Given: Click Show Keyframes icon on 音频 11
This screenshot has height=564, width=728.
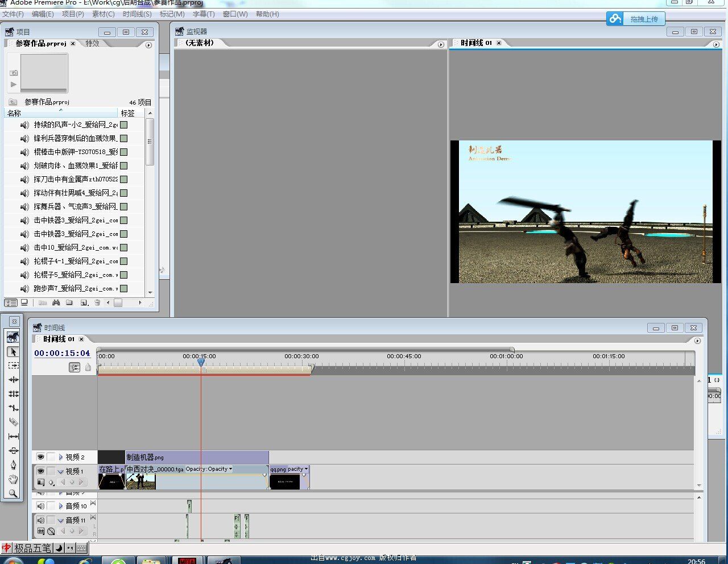Looking at the screenshot, I should 51,531.
